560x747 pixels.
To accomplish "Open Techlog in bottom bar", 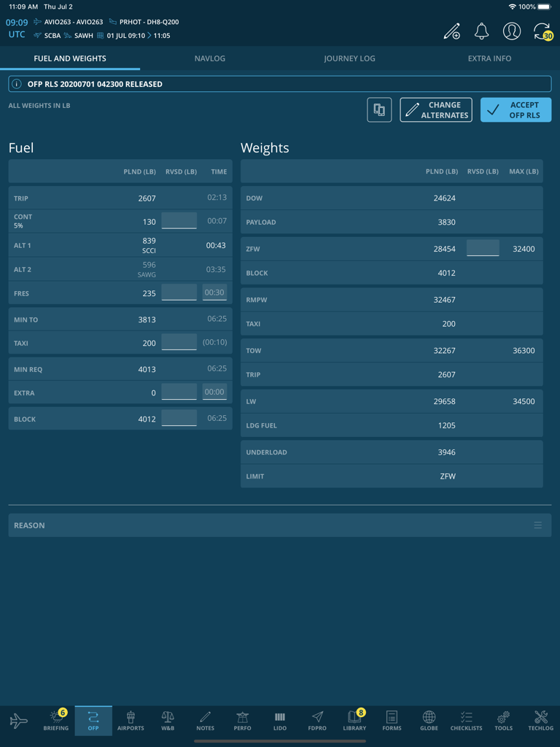I will tap(541, 720).
